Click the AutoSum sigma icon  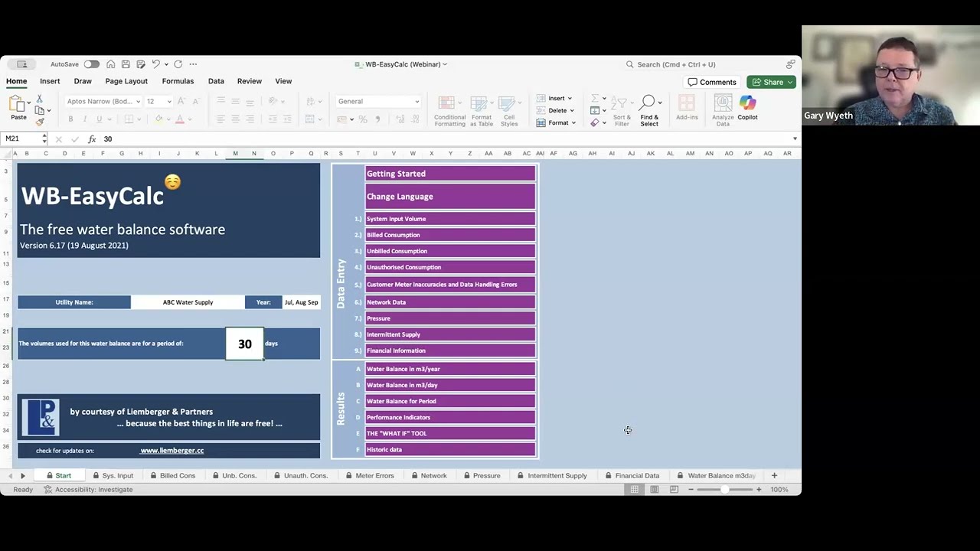pyautogui.click(x=595, y=98)
